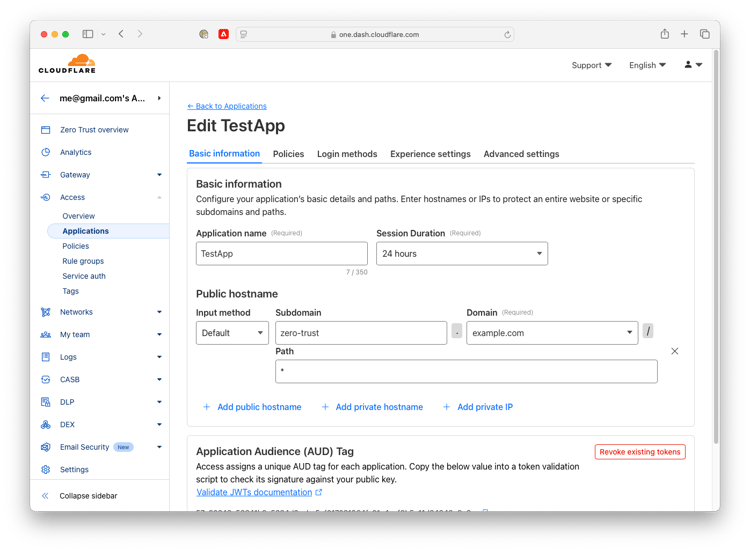Click the My team people icon
This screenshot has width=750, height=551.
click(x=45, y=334)
